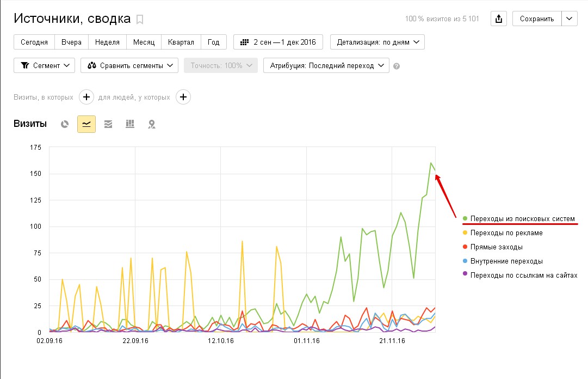
Task: Switch to column chart view
Action: [x=130, y=124]
